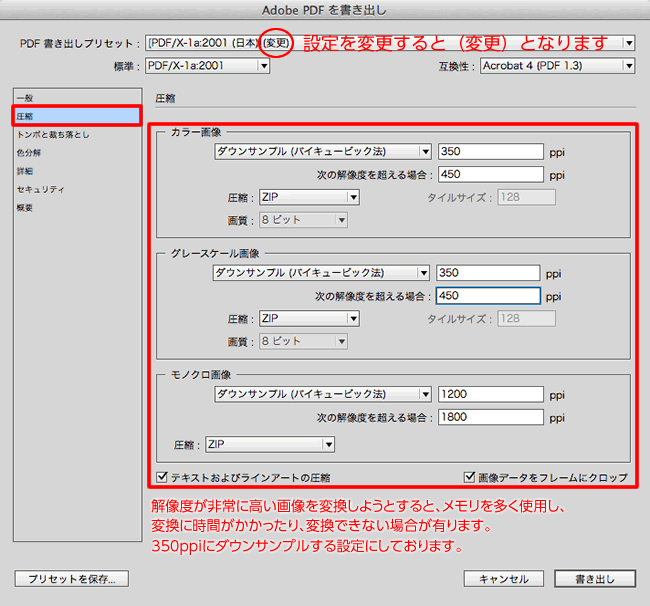Open the グレースケール画像 downsample method dropdown
Image resolution: width=650 pixels, height=606 pixels.
(x=321, y=273)
